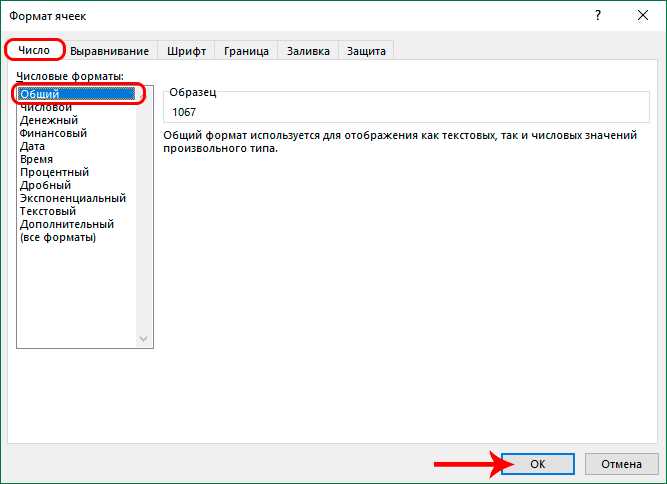
Task: Close the Формат ячеек dialog
Action: click(x=643, y=16)
